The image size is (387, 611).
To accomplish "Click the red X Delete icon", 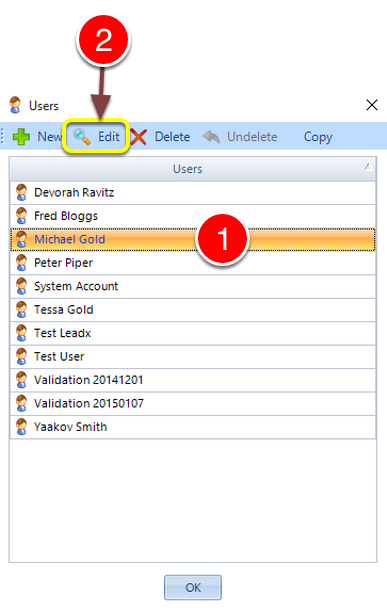I will coord(138,137).
